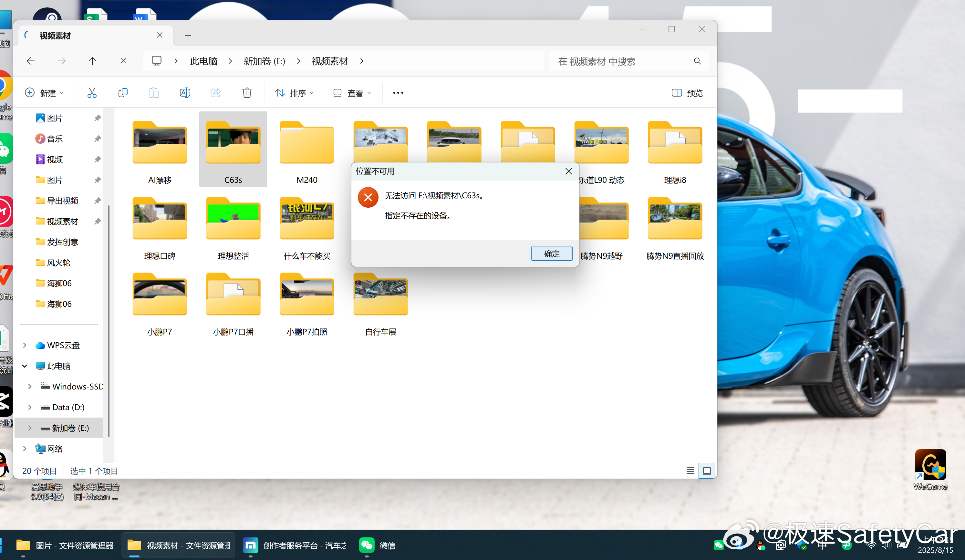Select the 腾势N9直播回放 folder

coord(675,225)
